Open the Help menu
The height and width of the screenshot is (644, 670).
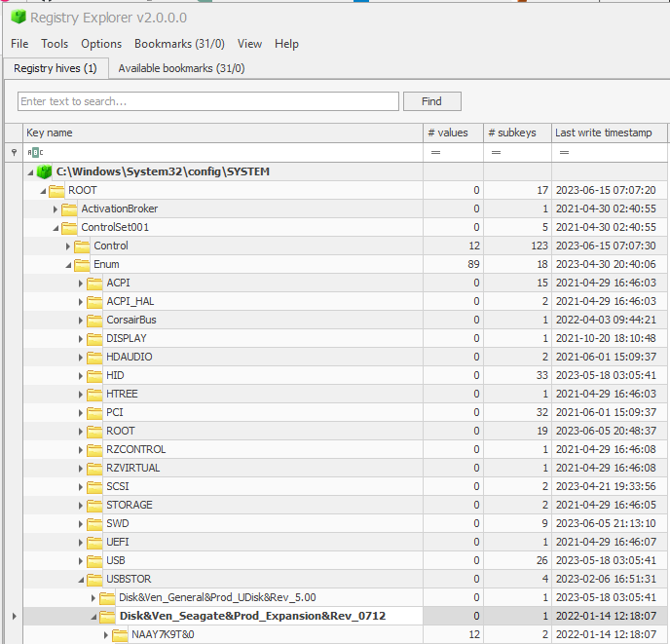pos(286,44)
